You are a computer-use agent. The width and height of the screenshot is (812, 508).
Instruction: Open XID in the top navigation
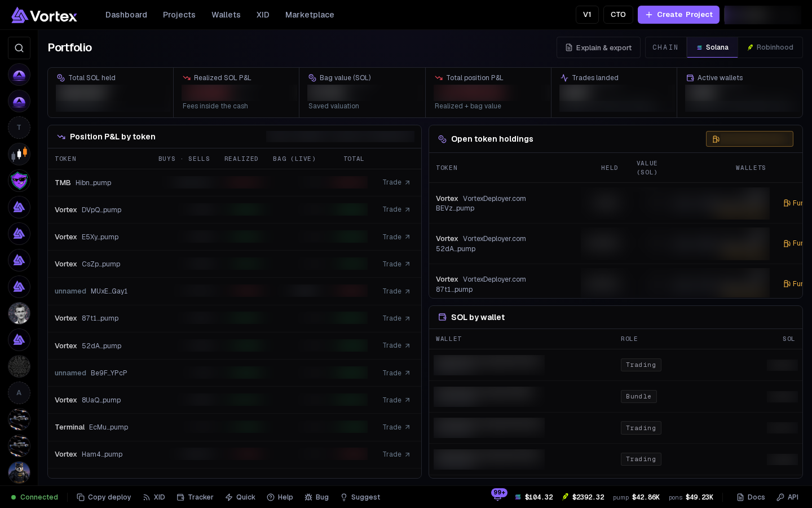[x=263, y=15]
